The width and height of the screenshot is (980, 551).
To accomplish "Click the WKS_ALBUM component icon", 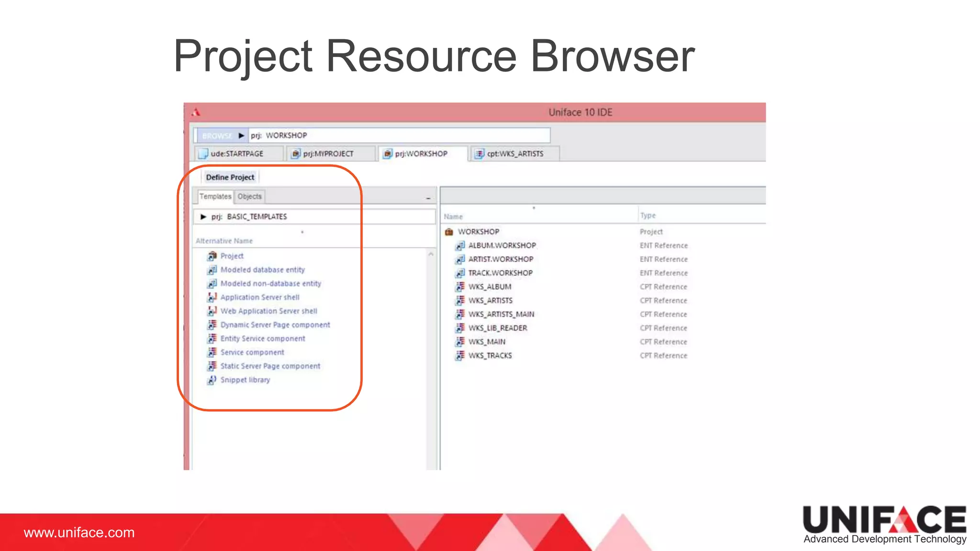I will pyautogui.click(x=460, y=287).
